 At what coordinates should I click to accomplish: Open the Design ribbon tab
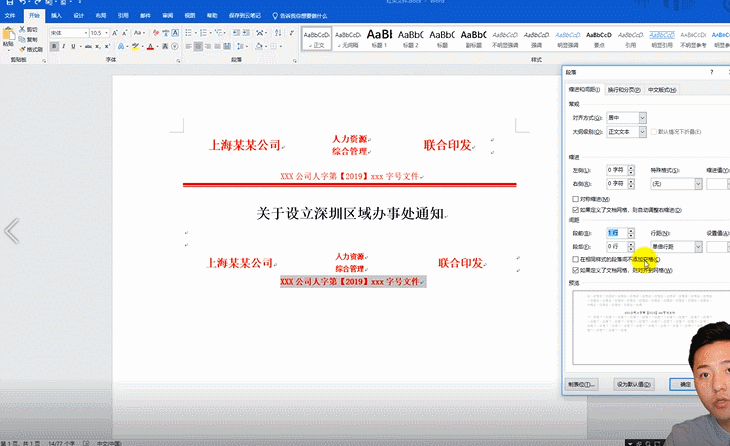[x=79, y=16]
